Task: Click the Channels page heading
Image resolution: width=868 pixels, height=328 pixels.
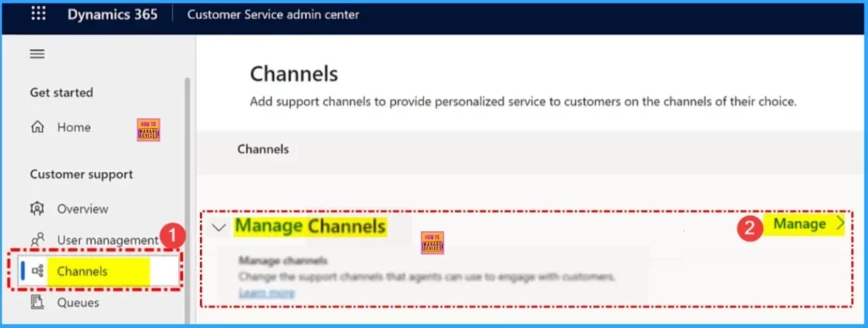Action: coord(294,74)
